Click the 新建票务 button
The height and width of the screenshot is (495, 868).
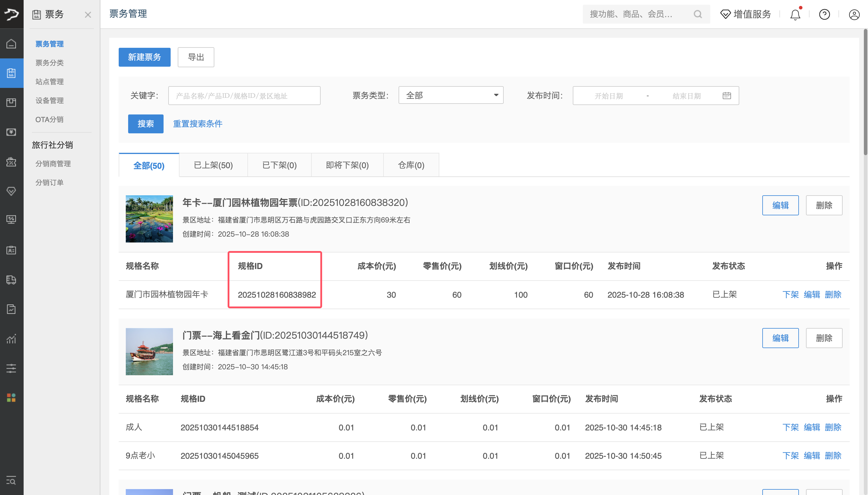click(x=144, y=57)
